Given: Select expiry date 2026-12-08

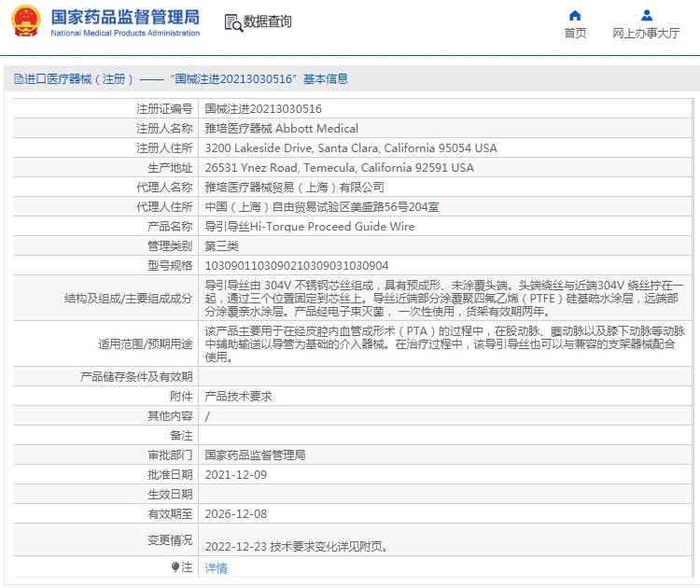Looking at the screenshot, I should (236, 514).
